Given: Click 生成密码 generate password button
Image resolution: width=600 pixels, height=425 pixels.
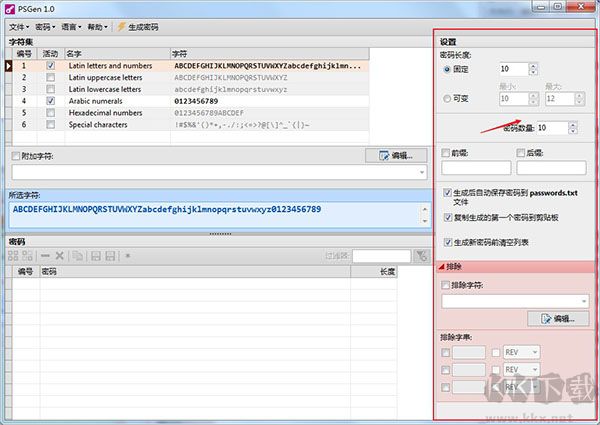Looking at the screenshot, I should (138, 27).
